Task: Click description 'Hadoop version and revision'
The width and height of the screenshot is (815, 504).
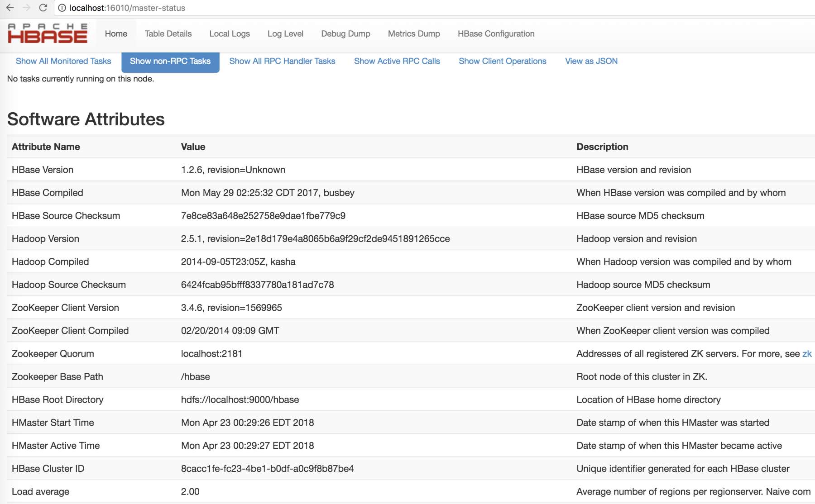Action: pos(637,239)
